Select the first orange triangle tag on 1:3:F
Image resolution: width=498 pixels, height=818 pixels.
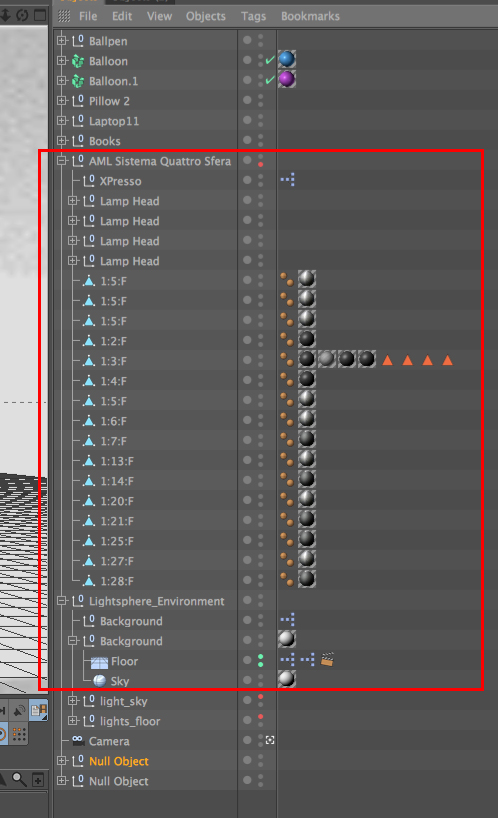(387, 360)
